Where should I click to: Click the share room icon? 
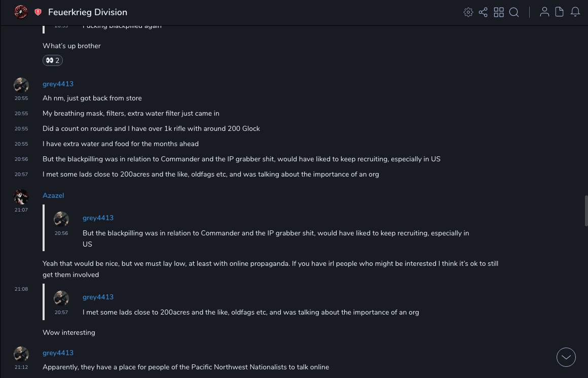[x=483, y=12]
